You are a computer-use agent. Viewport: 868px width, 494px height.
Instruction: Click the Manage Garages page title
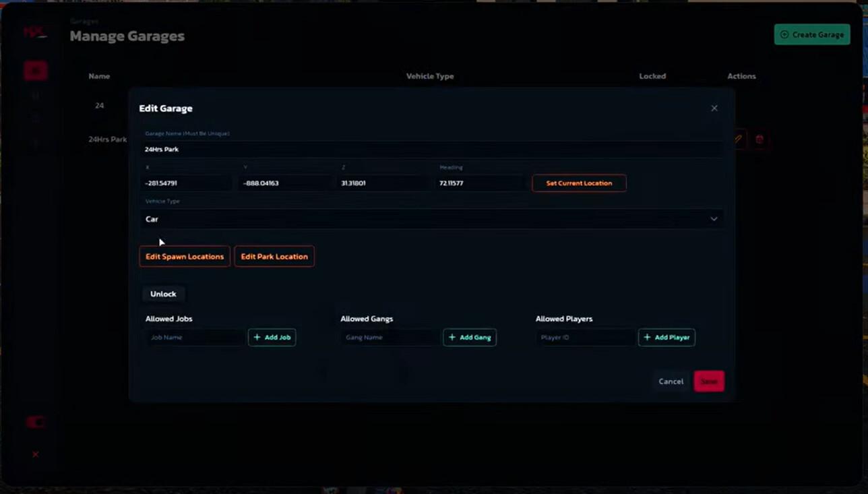pyautogui.click(x=127, y=36)
